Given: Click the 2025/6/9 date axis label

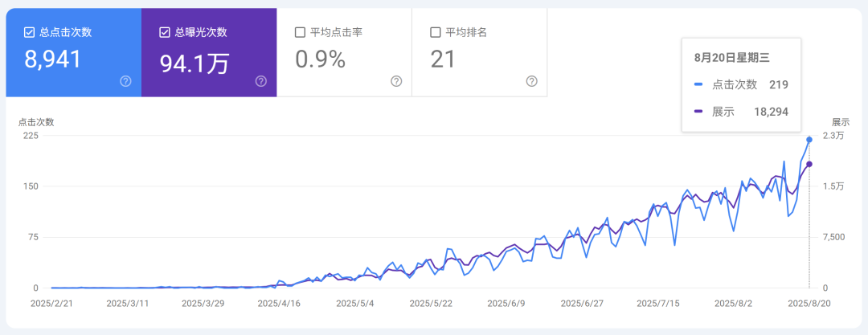Looking at the screenshot, I should point(507,304).
